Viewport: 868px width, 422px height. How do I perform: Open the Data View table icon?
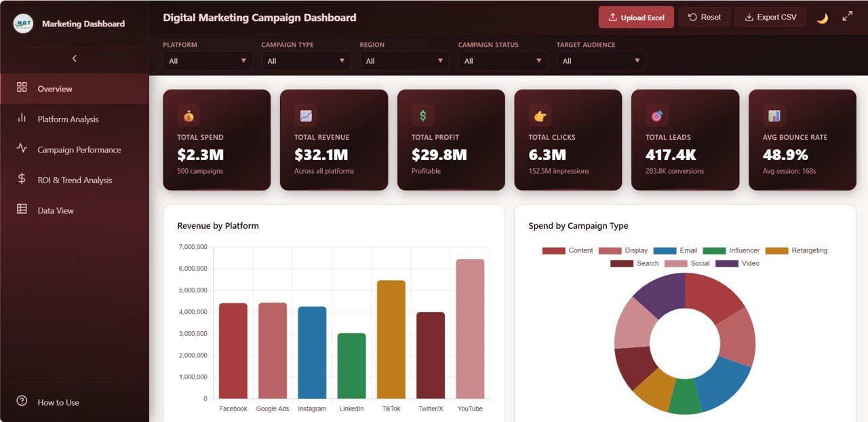coord(22,210)
